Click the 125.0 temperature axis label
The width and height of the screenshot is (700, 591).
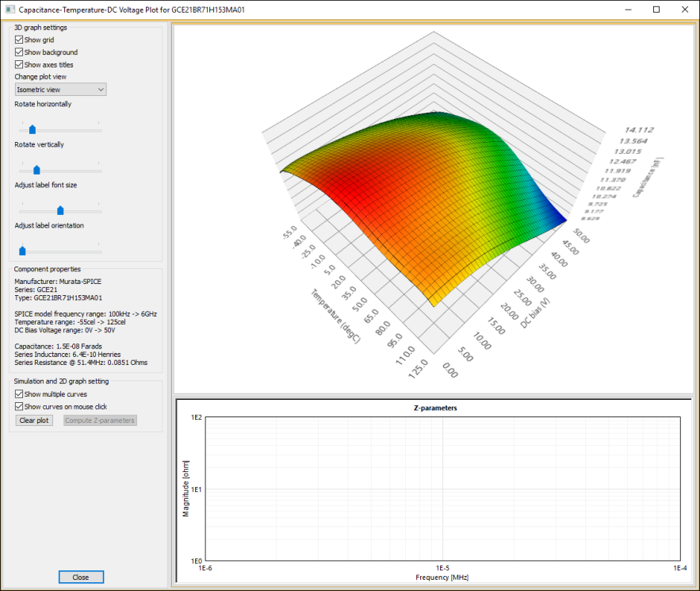(x=419, y=369)
